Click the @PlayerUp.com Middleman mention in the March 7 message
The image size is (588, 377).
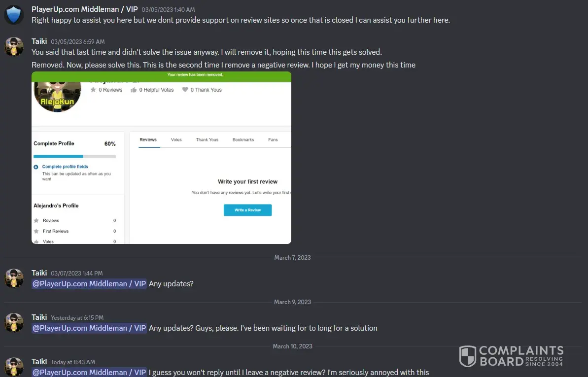click(89, 284)
